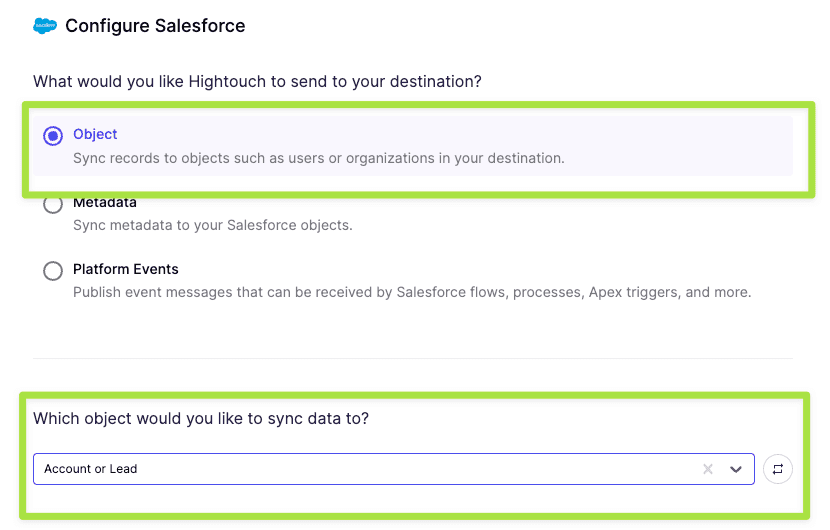Click the Salesforce cloud logo icon
830x530 pixels.
pyautogui.click(x=45, y=26)
